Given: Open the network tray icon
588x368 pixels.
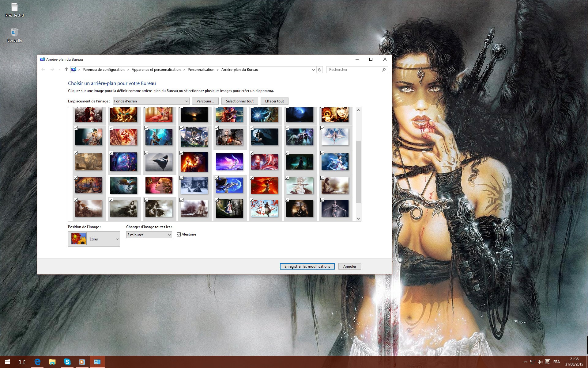Looking at the screenshot, I should pyautogui.click(x=533, y=362).
